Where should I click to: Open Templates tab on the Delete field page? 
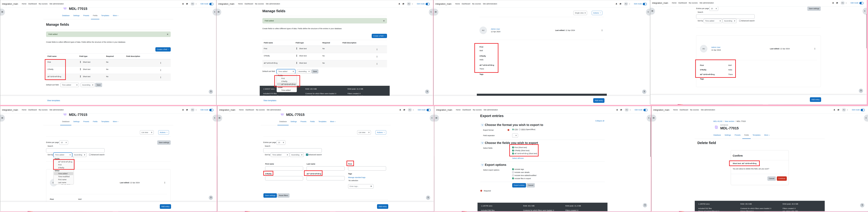tap(756, 135)
